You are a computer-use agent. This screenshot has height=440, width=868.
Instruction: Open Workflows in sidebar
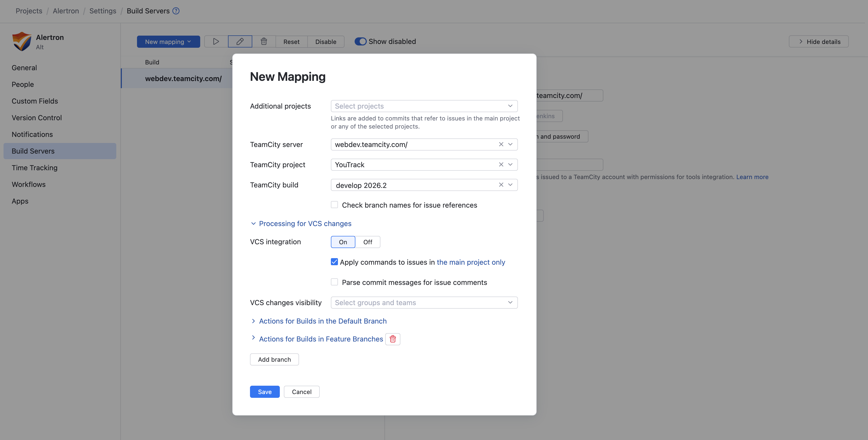click(x=29, y=184)
